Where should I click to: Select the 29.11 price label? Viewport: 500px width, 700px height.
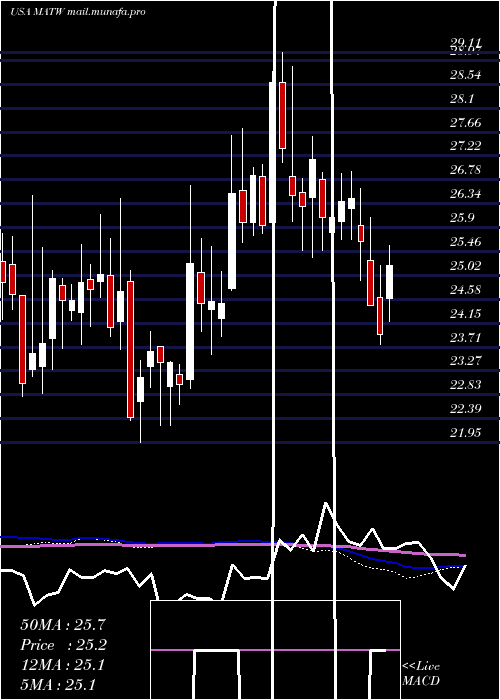coord(466,43)
